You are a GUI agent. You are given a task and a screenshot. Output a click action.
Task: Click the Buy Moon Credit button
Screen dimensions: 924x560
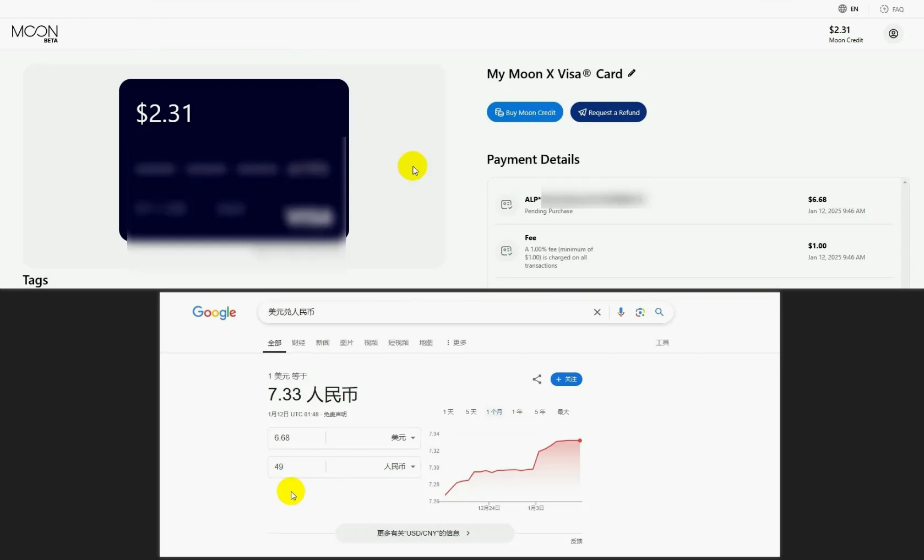(525, 112)
